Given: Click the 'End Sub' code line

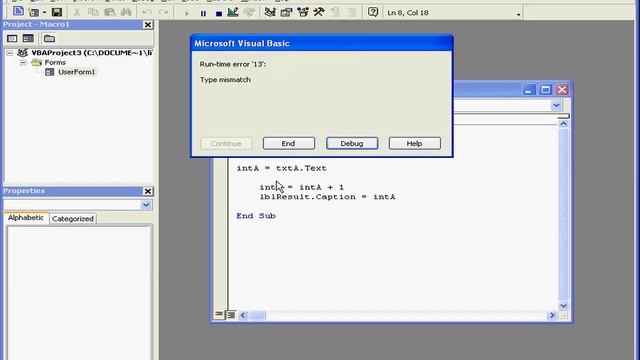Looking at the screenshot, I should point(256,216).
